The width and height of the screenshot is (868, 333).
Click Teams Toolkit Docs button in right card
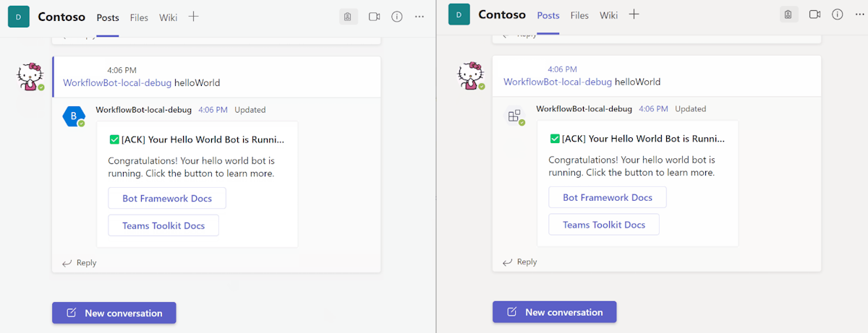point(604,225)
